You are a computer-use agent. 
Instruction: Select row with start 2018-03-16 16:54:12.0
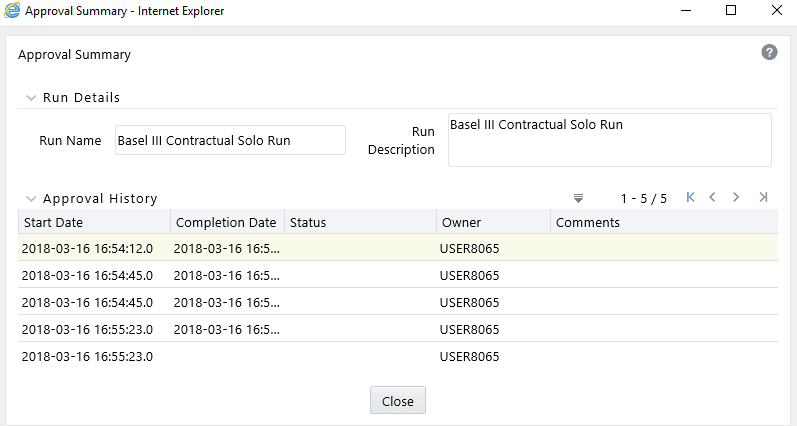coord(398,248)
